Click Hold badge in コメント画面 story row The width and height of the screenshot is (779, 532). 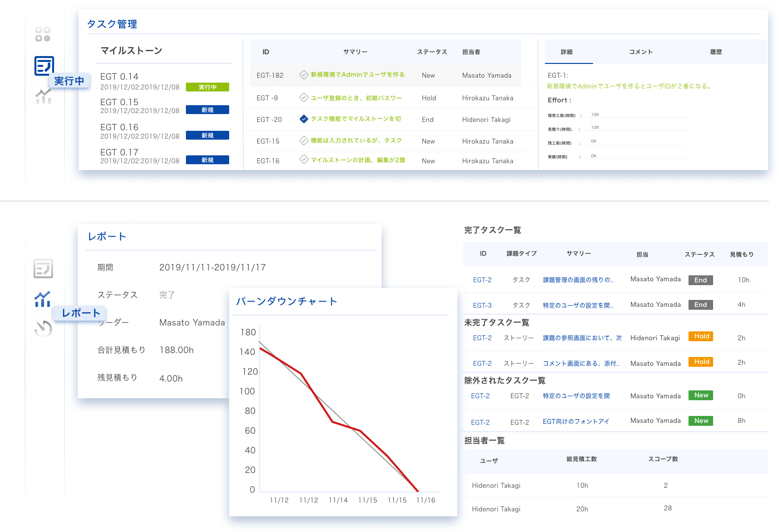click(701, 362)
